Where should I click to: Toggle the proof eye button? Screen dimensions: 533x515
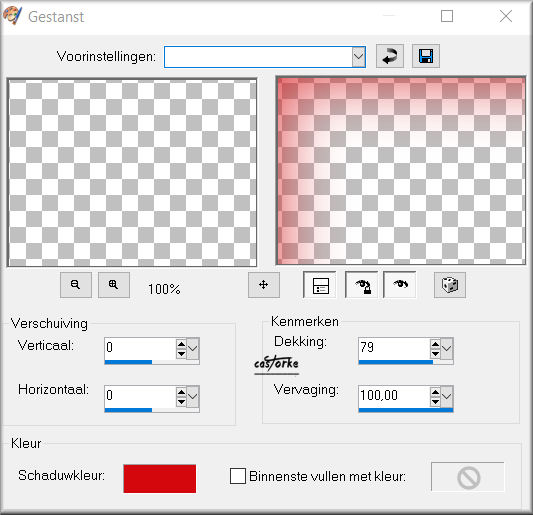click(x=400, y=285)
